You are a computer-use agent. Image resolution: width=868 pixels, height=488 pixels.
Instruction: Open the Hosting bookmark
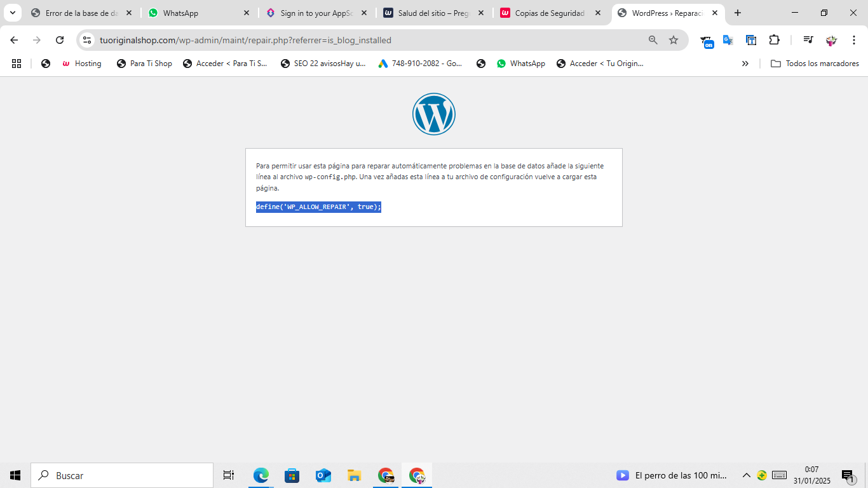[x=82, y=64]
